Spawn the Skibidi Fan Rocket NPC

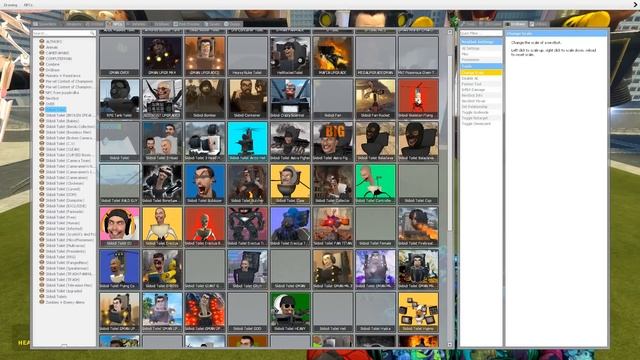click(x=376, y=99)
